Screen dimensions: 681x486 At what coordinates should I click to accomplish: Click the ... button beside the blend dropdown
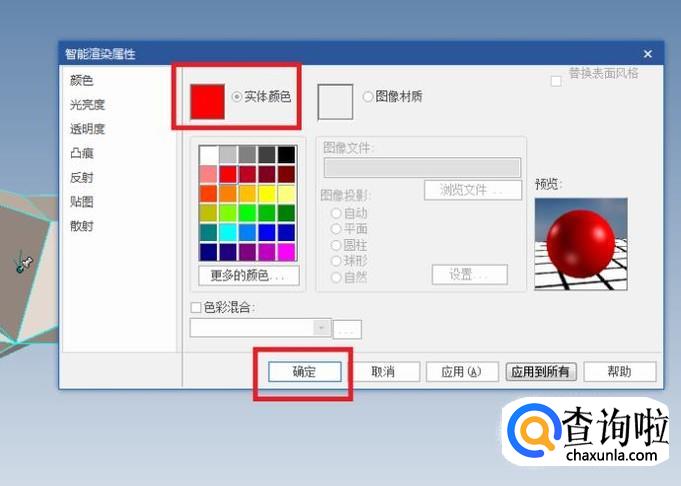pos(347,330)
